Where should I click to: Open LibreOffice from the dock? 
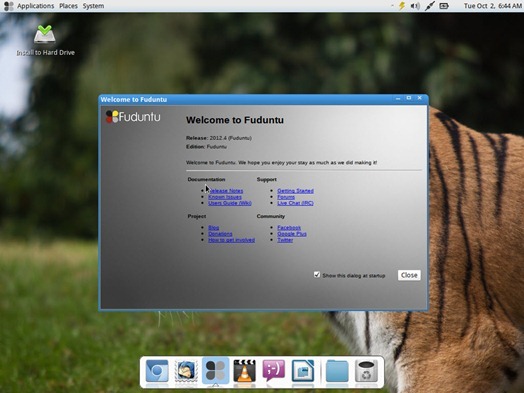click(303, 371)
